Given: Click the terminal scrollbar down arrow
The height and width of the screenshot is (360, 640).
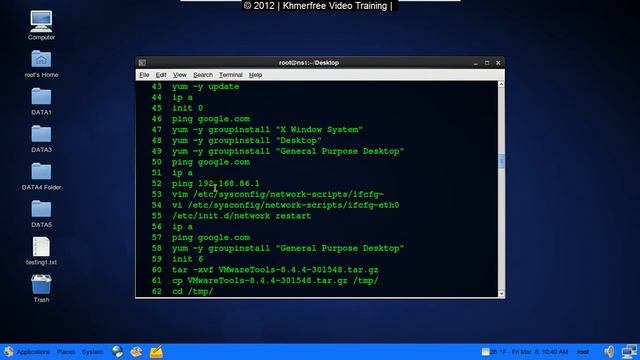Looking at the screenshot, I should [x=501, y=293].
